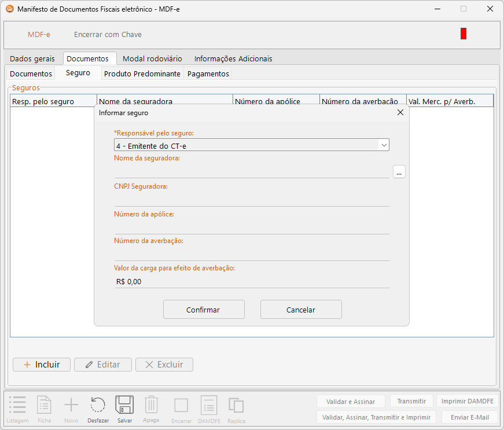Click the Replica copy icon
Image resolution: width=504 pixels, height=430 pixels.
click(x=236, y=405)
